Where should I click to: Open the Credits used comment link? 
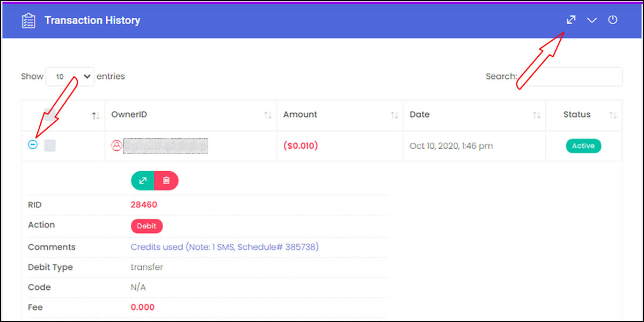point(225,247)
